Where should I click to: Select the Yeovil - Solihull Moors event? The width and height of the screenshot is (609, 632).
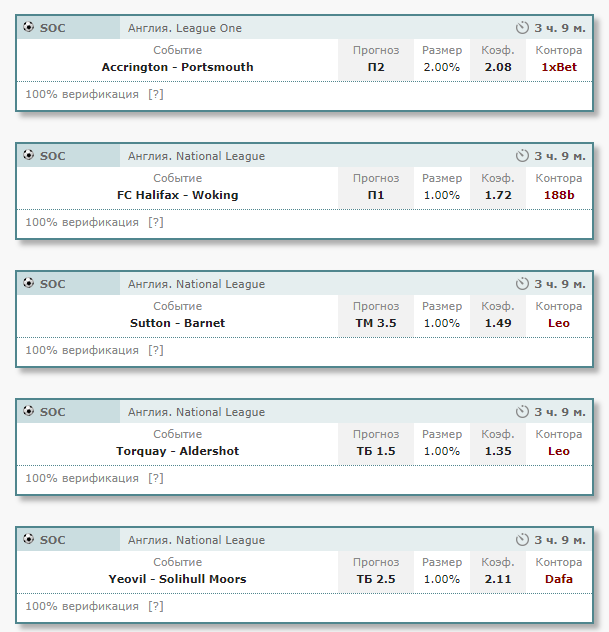coord(178,579)
